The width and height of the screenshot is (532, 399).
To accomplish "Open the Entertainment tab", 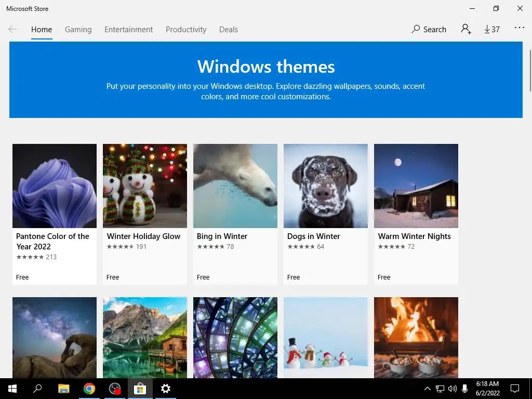I will [x=129, y=30].
